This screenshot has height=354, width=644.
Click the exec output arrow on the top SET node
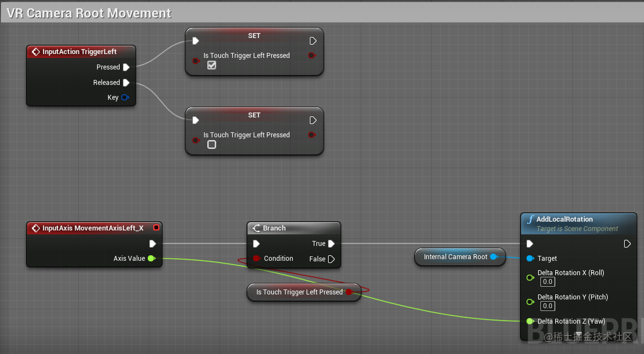pos(313,40)
